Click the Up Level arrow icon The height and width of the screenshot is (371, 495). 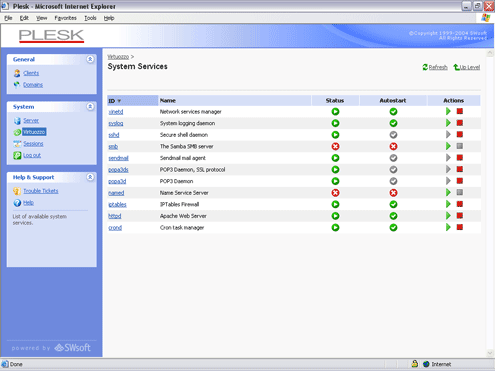coord(456,67)
